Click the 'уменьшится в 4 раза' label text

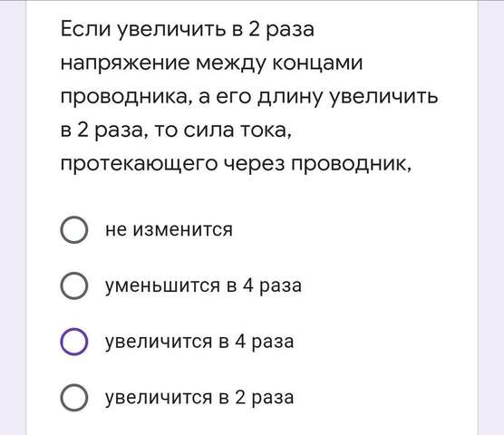[203, 285]
